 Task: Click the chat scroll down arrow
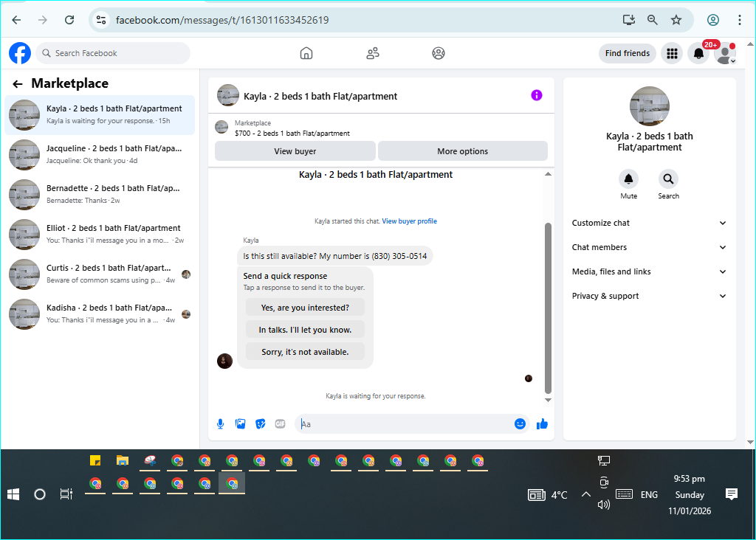tap(548, 400)
